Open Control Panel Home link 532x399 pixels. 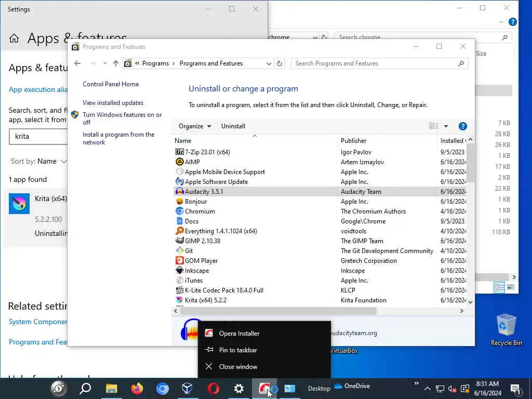pos(111,84)
